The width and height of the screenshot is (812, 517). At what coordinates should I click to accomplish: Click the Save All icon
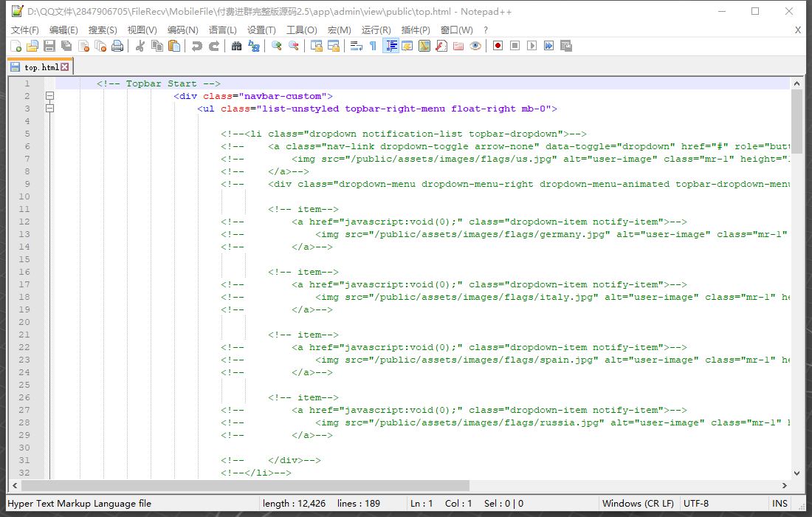click(x=66, y=46)
